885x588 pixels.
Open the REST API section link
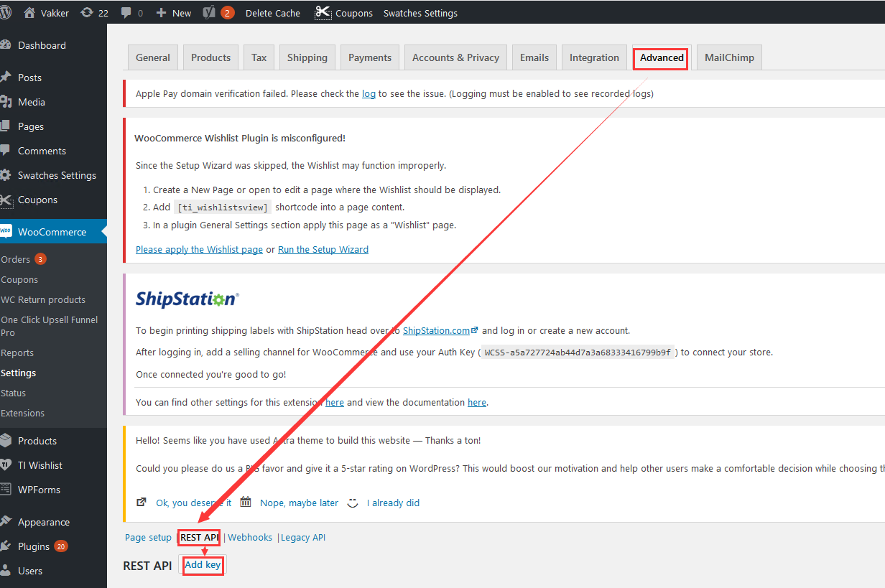[x=199, y=537]
